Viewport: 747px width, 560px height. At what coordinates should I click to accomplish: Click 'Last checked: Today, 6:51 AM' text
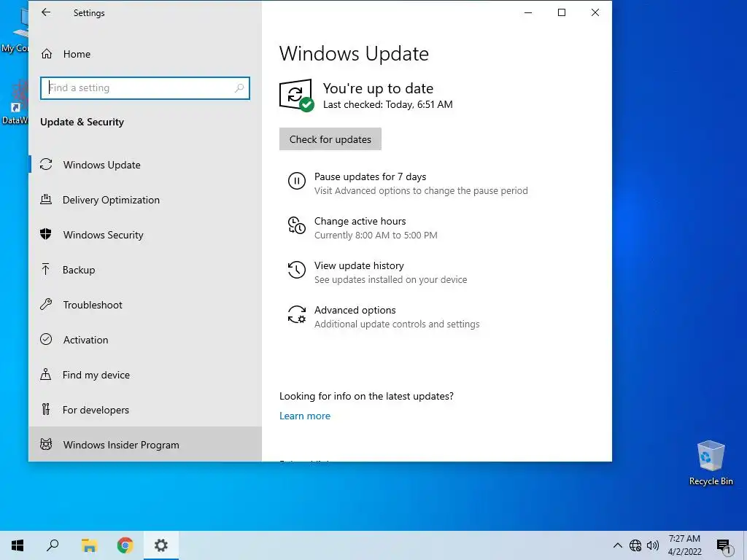coord(388,104)
